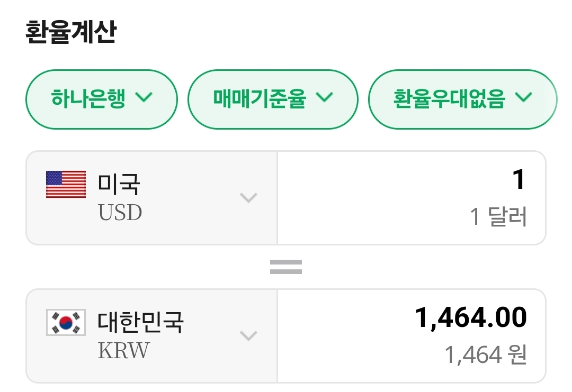Open the 환율우대없음 preferential rate dropdown
This screenshot has height=392, width=572.
pos(462,99)
